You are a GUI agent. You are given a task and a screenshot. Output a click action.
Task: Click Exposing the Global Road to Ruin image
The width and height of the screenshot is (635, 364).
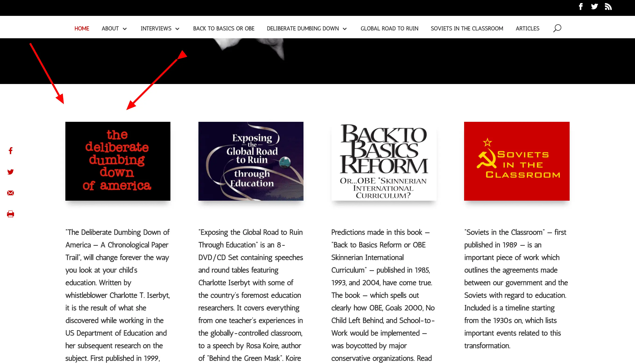click(x=251, y=161)
